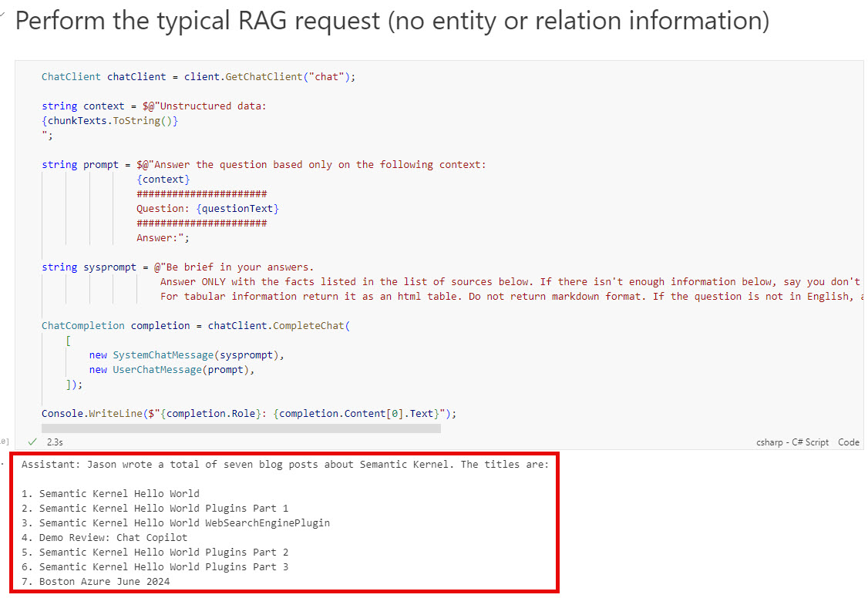Click the first row of '#' separators
Screen dimensions: 868x598
pos(201,194)
